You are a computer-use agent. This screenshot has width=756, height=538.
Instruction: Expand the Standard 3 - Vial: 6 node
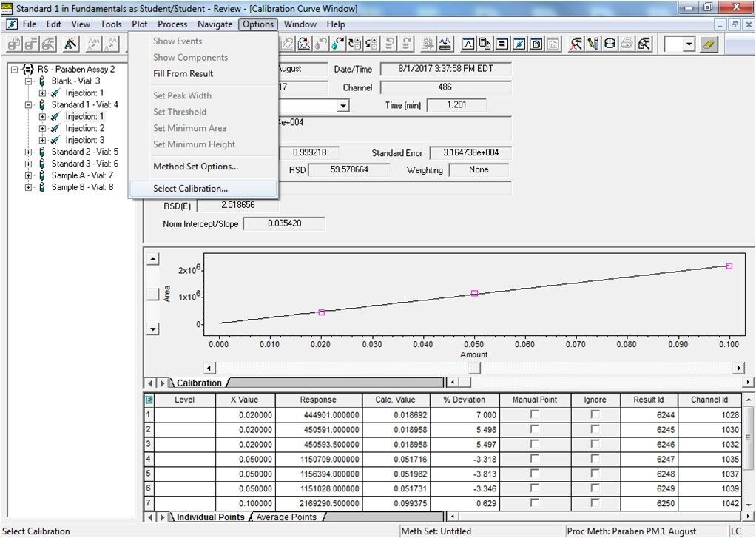point(28,164)
